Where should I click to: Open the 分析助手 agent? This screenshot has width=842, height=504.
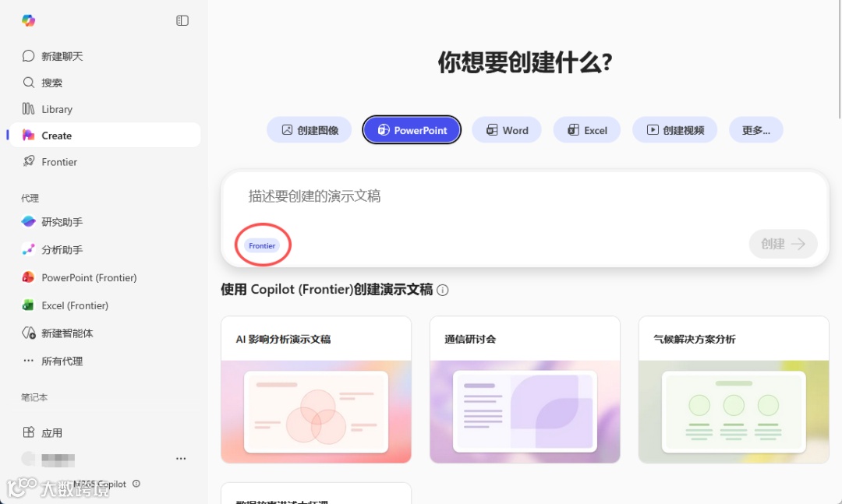104,249
